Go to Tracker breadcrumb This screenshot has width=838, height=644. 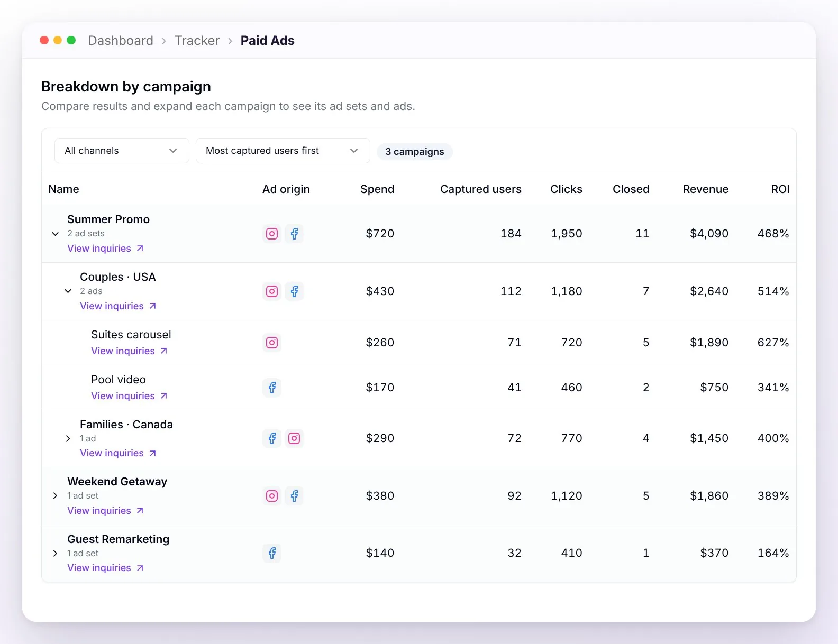point(197,41)
